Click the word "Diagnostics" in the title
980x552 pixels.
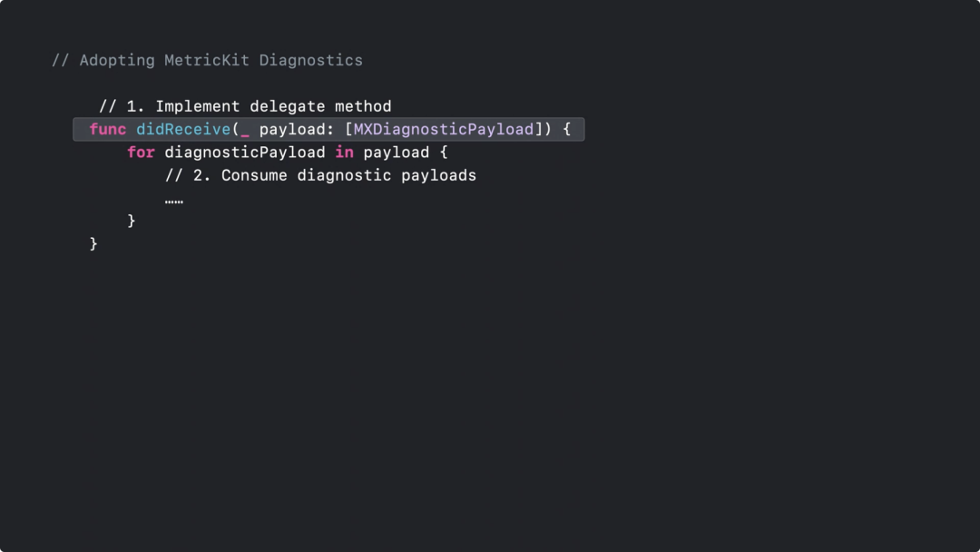tap(311, 61)
